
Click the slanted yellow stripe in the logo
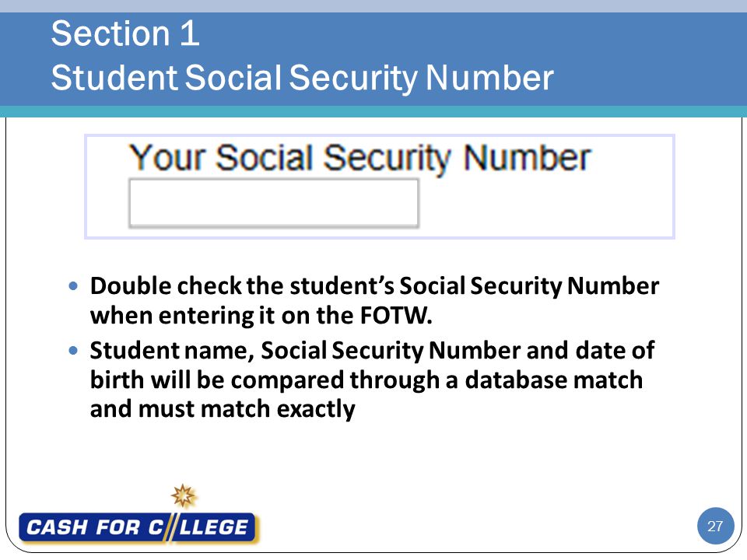tap(170, 527)
